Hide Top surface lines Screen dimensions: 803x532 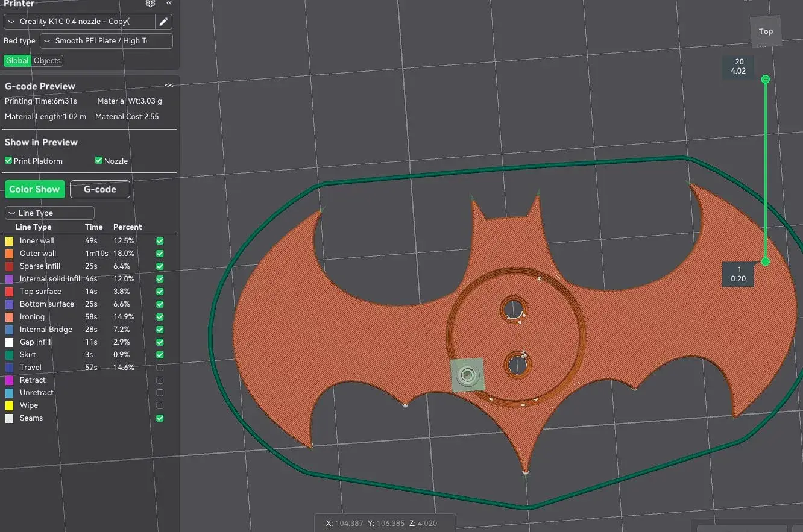click(160, 292)
